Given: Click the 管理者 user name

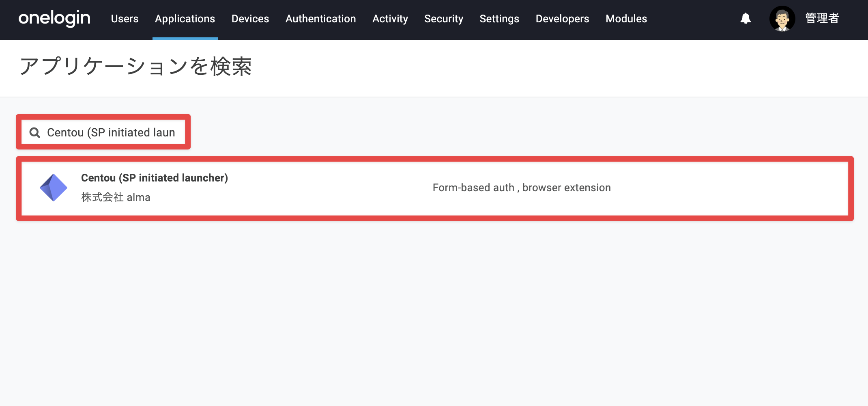Looking at the screenshot, I should [822, 18].
